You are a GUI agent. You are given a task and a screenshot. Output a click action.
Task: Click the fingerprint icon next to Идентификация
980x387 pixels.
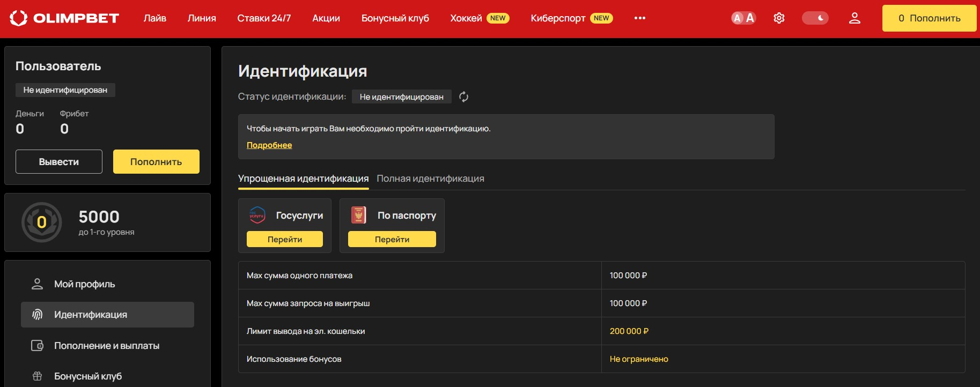pos(37,315)
